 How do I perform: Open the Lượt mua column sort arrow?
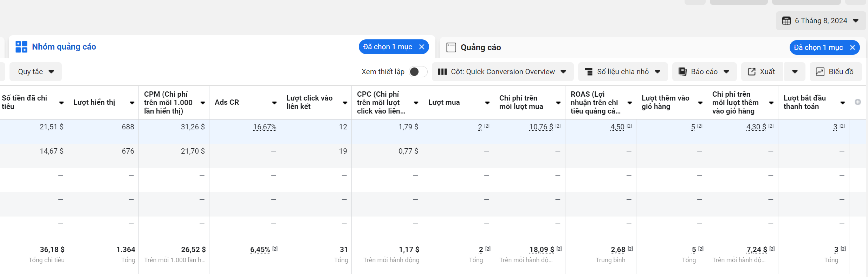click(487, 103)
